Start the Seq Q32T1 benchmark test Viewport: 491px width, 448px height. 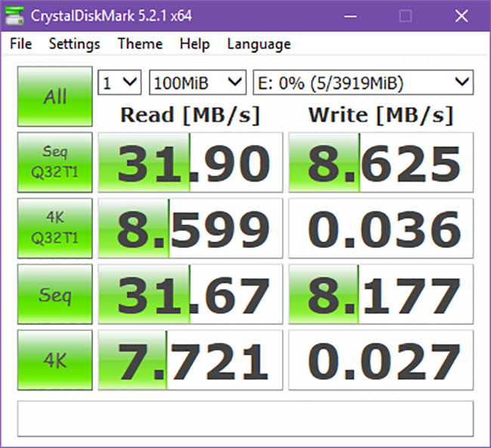54,162
